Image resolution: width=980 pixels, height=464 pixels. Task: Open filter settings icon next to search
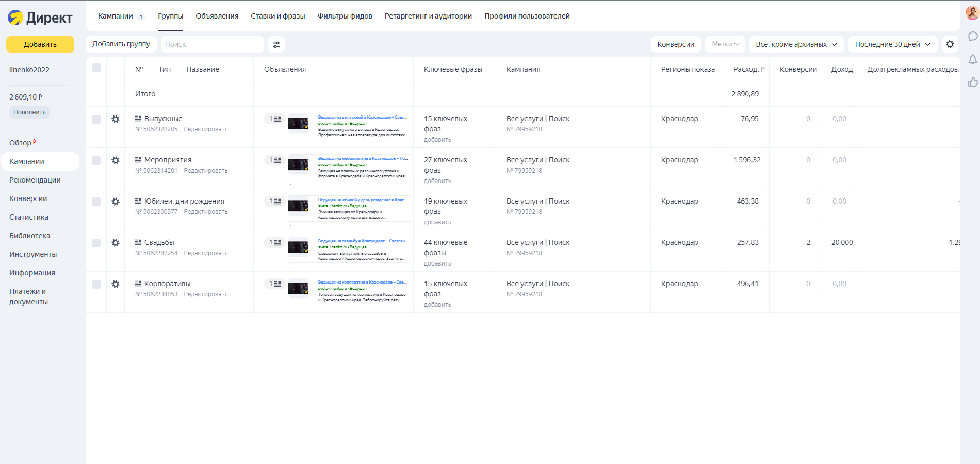tap(276, 44)
